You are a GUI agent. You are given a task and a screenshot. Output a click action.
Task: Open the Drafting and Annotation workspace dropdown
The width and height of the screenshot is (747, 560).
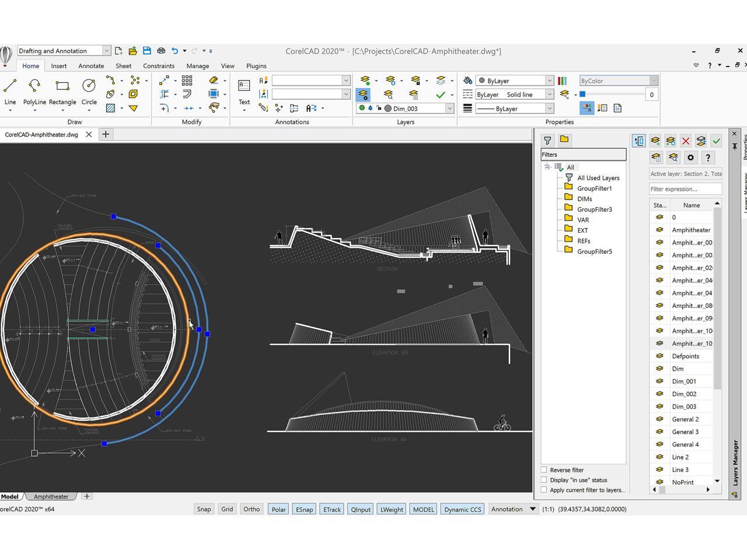tap(107, 51)
